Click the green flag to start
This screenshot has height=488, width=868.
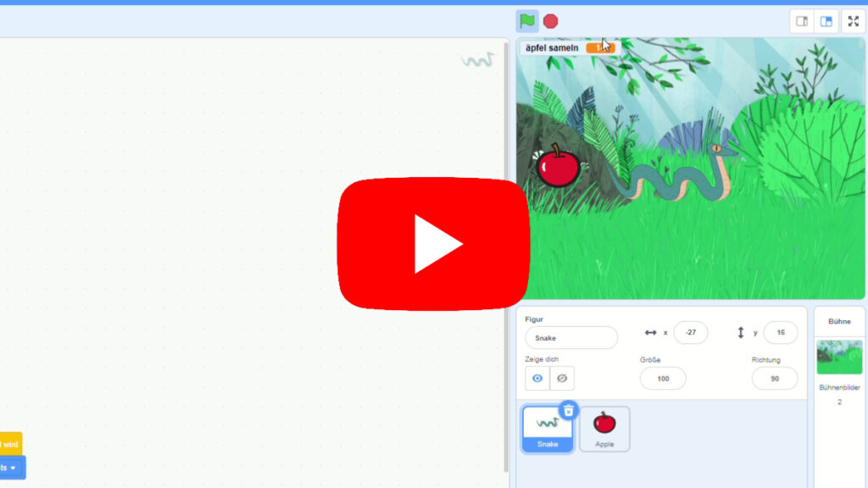[526, 21]
